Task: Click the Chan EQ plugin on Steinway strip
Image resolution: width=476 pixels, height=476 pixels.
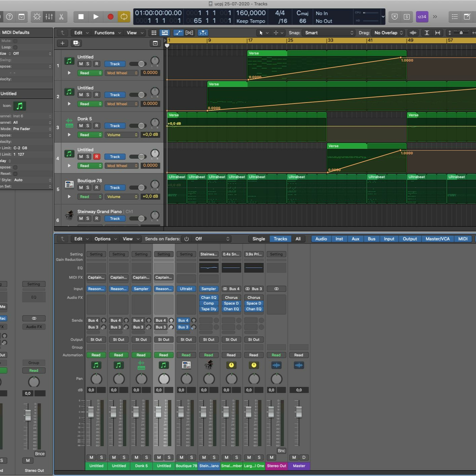Action: point(209,297)
